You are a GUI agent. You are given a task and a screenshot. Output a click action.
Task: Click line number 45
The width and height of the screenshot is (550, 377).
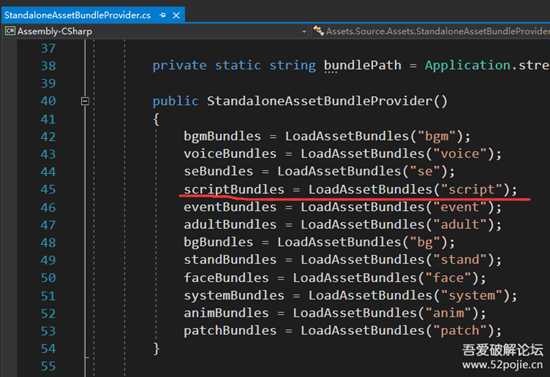(48, 189)
